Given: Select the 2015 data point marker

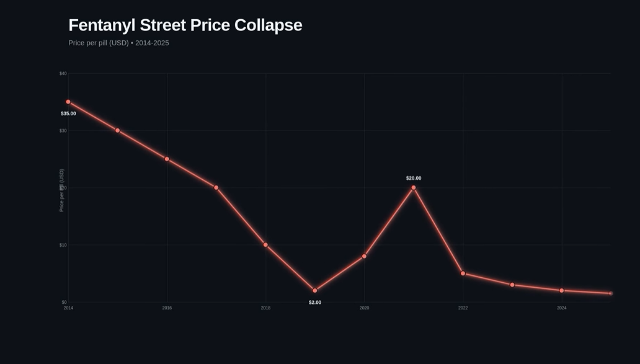Looking at the screenshot, I should (118, 130).
